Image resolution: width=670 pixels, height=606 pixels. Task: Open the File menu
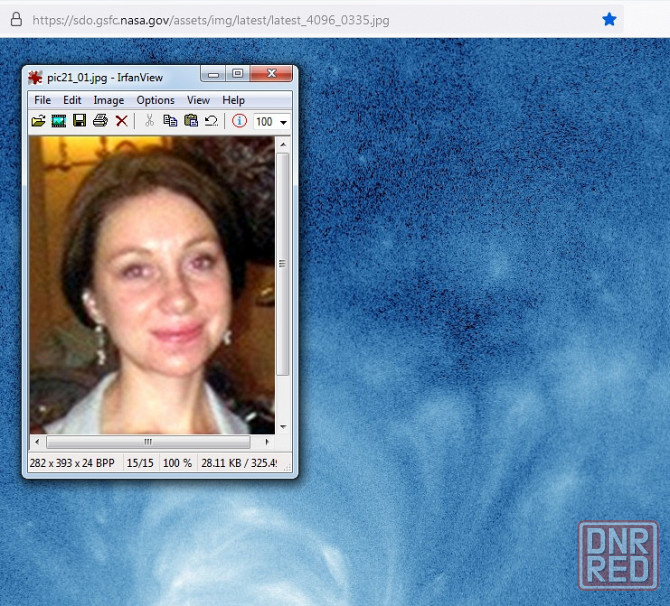[42, 100]
